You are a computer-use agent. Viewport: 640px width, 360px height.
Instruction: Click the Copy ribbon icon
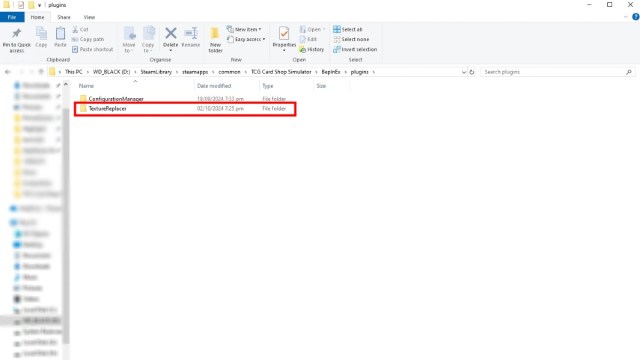click(41, 33)
